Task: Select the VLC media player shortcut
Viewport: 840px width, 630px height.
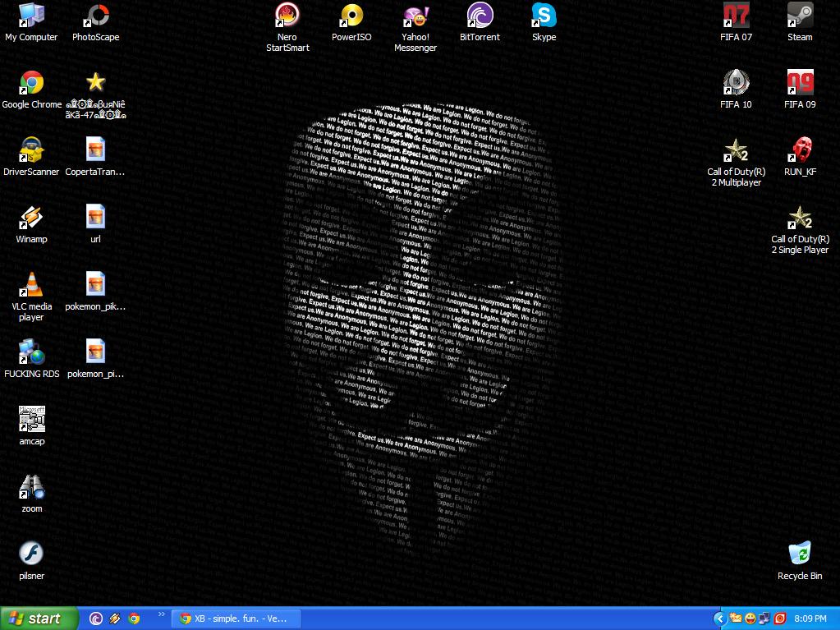Action: pyautogui.click(x=31, y=297)
